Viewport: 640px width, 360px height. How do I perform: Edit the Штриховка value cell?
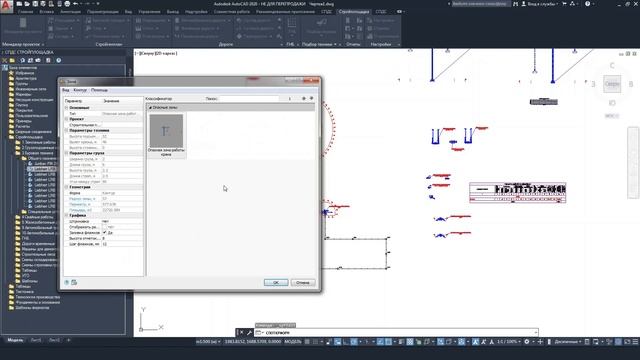pyautogui.click(x=122, y=221)
